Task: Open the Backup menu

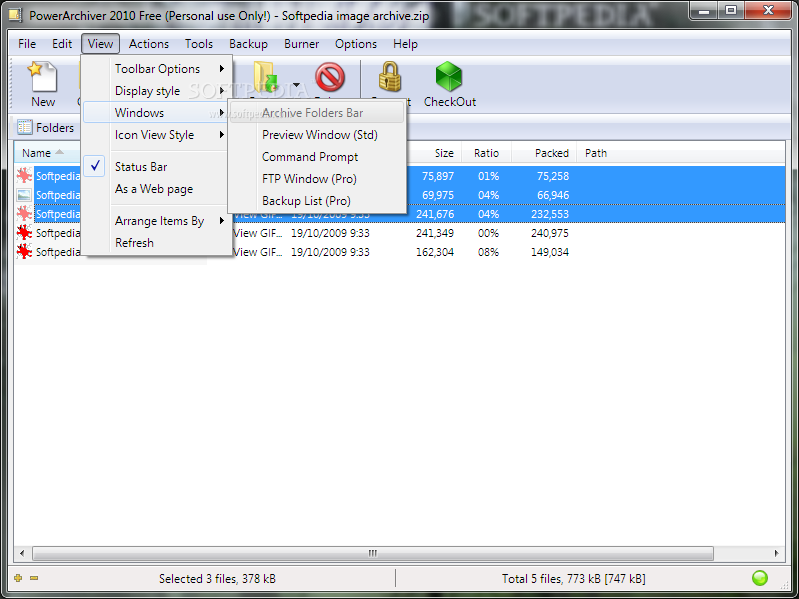Action: pos(248,44)
